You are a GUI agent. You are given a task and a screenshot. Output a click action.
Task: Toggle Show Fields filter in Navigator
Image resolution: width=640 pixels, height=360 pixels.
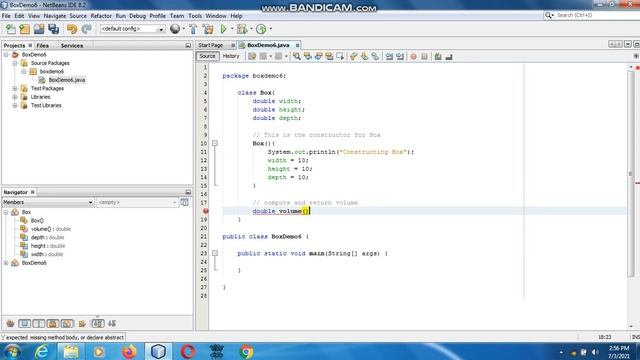(x=24, y=324)
